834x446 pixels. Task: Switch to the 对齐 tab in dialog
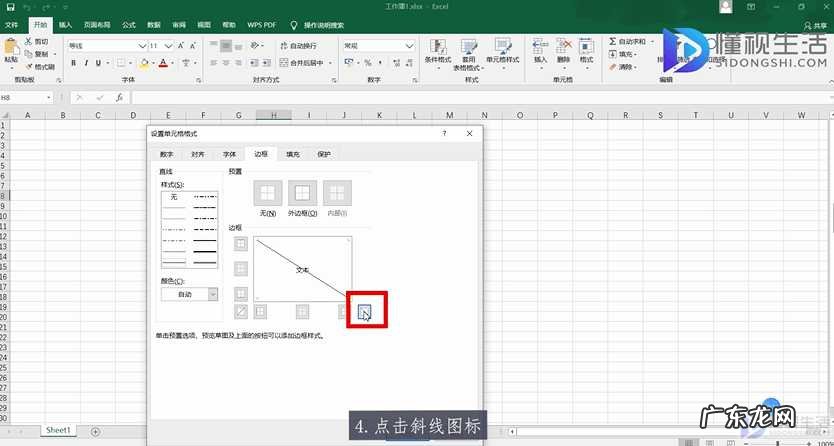(198, 154)
